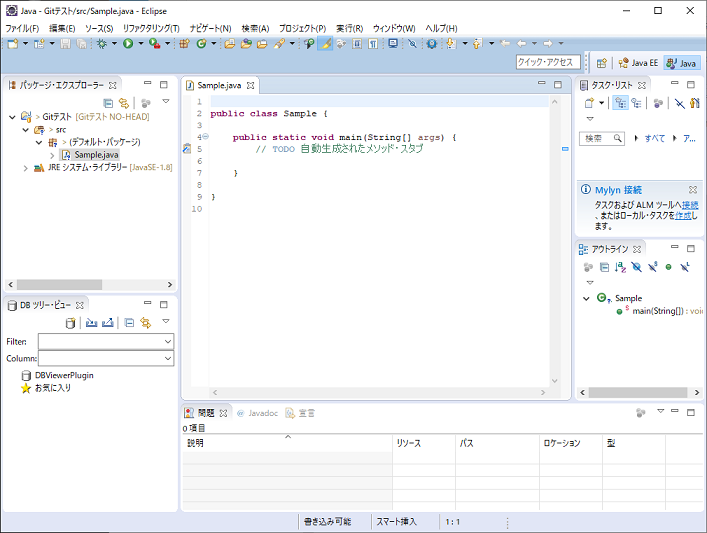Toggle Hide Static Members in Outline toolbar
Viewport: 707px width, 533px height.
652,267
